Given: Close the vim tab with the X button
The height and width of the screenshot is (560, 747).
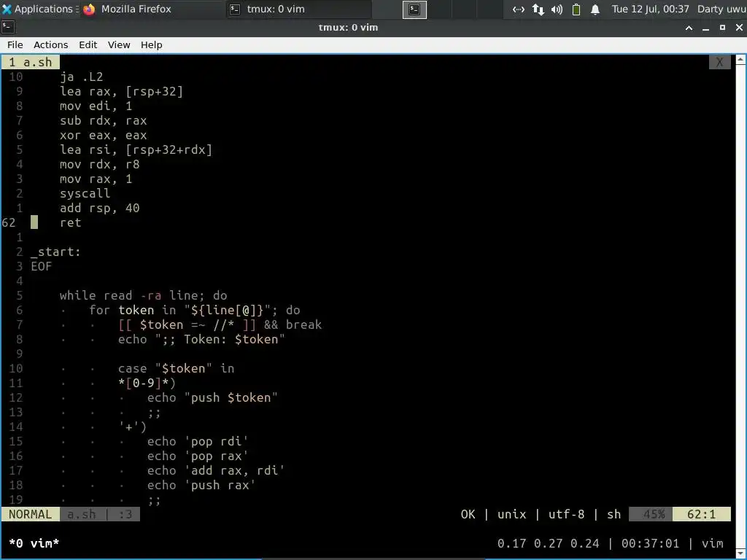Looking at the screenshot, I should [x=719, y=63].
